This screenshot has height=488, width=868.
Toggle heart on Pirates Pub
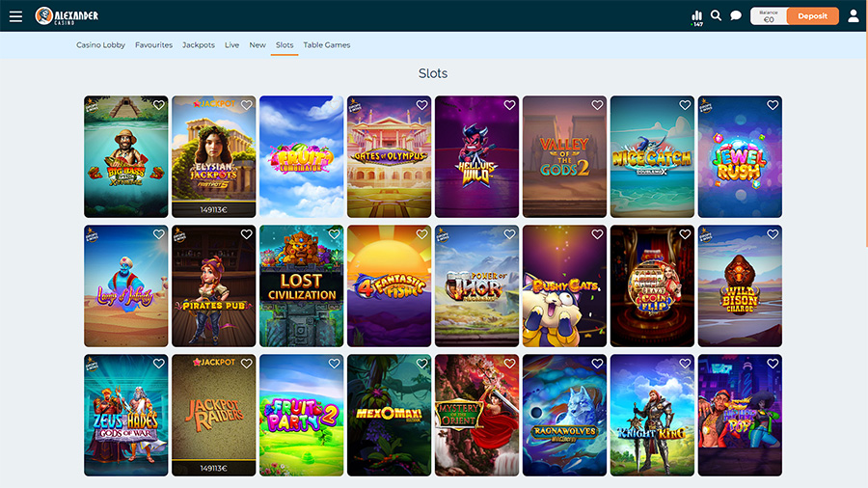[x=246, y=234]
